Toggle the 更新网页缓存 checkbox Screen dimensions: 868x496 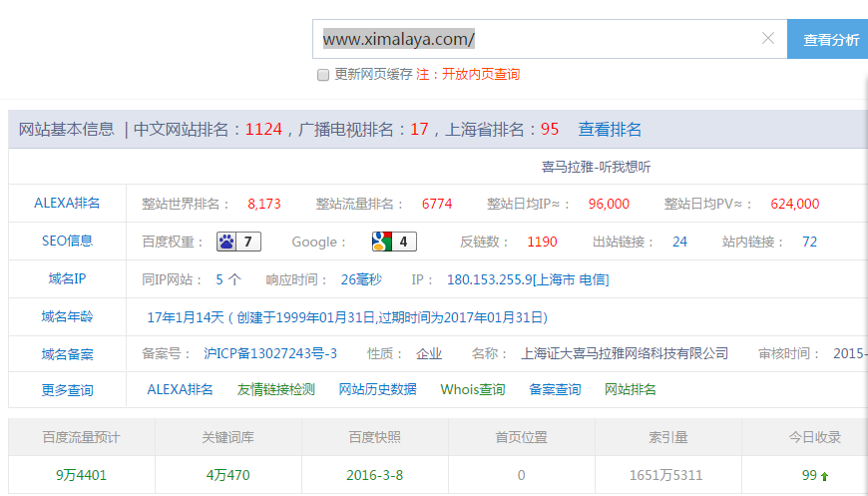323,75
